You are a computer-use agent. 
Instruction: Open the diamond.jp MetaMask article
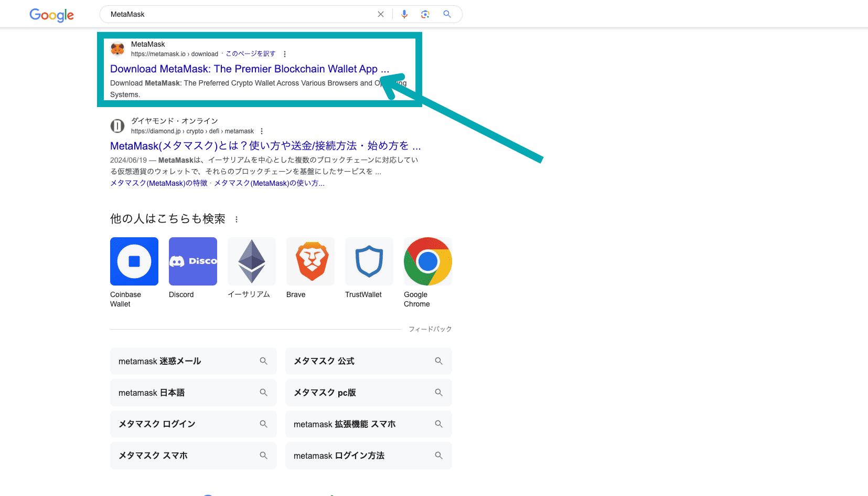pos(265,145)
